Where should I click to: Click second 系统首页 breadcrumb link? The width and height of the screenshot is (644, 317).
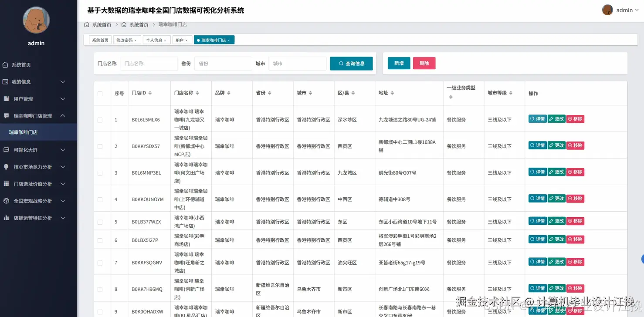(139, 25)
